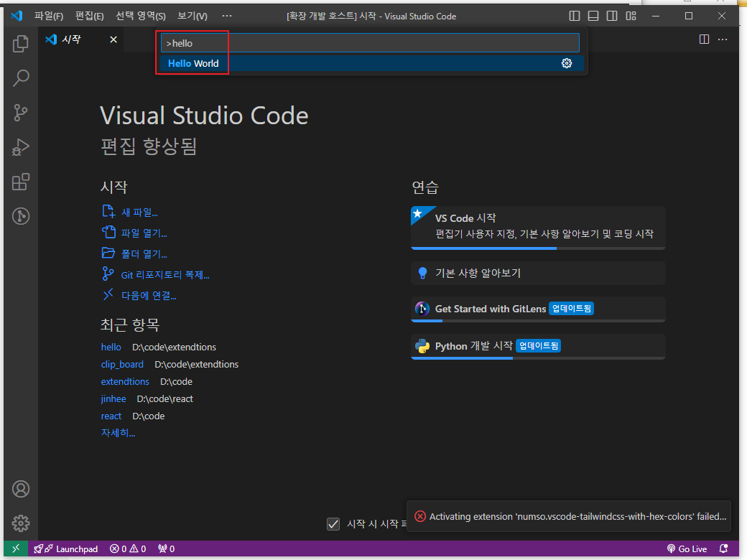
Task: Open errors and warnings count in status bar
Action: [128, 549]
